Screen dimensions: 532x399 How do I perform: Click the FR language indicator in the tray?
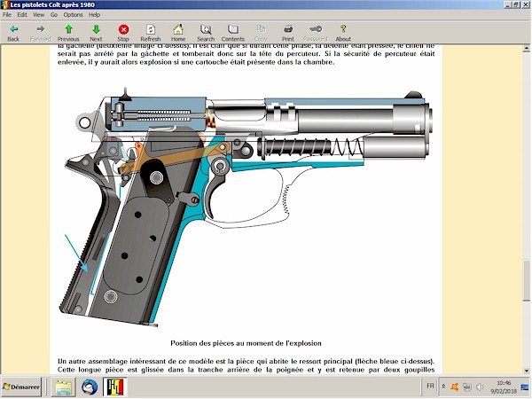pos(431,387)
